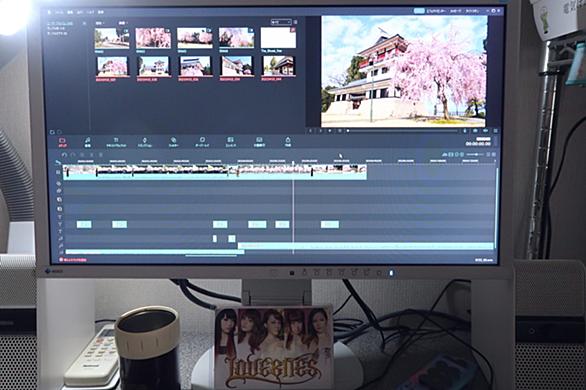Viewport: 586px width, 390px height.
Task: Open the second dropdown above the thumbnails
Action: coord(123,23)
